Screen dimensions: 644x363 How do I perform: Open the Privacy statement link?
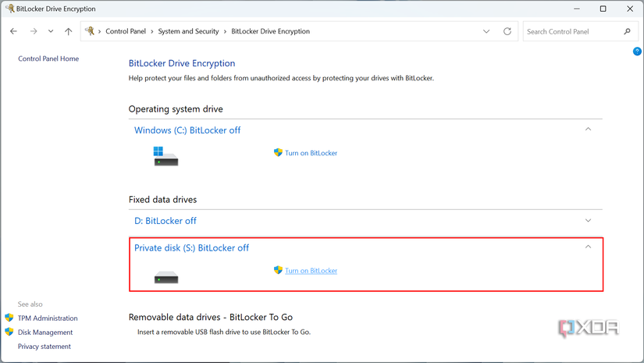pyautogui.click(x=44, y=347)
